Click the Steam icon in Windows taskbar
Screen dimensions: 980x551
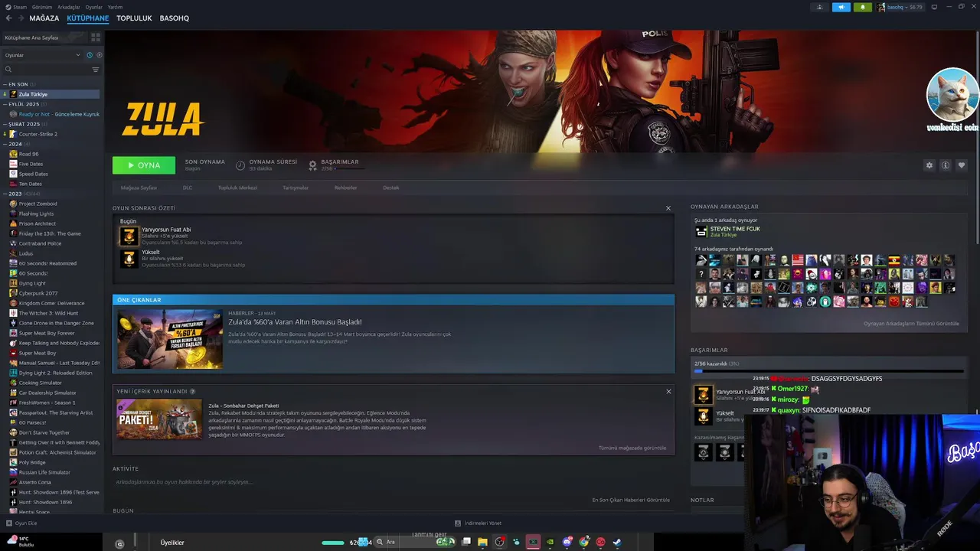(617, 542)
